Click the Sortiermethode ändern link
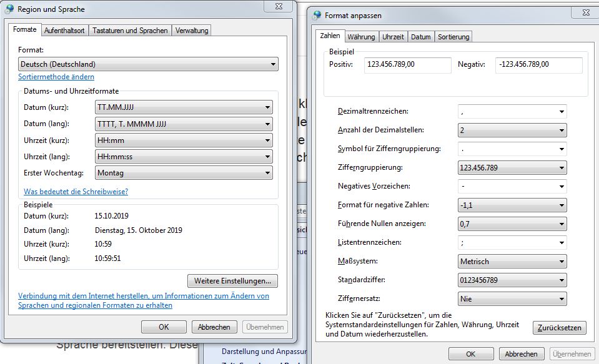Viewport: 599px width, 364px height. [x=56, y=77]
